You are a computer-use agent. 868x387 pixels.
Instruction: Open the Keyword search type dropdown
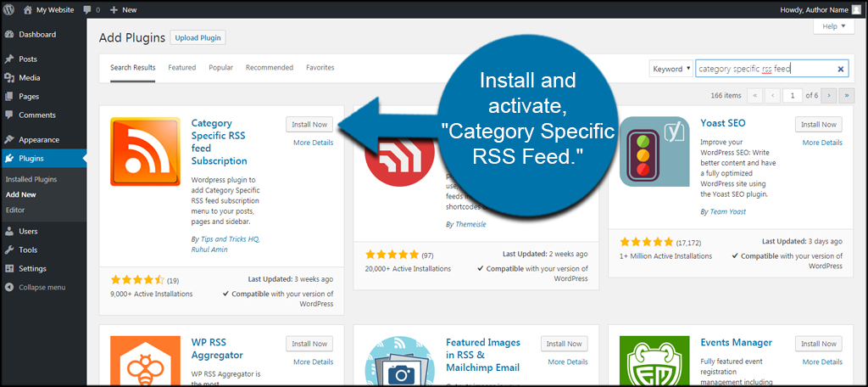click(671, 69)
